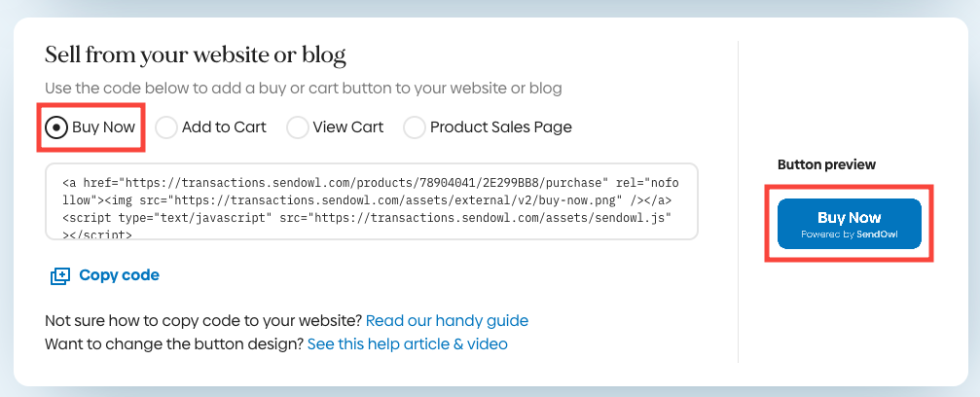Click inside the embed code text box
980x397 pixels.
pos(371,201)
